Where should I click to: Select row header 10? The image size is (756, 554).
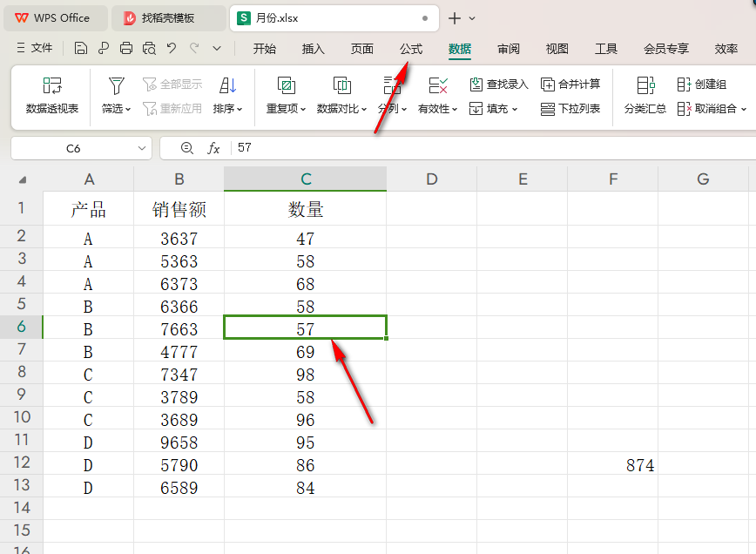point(22,417)
